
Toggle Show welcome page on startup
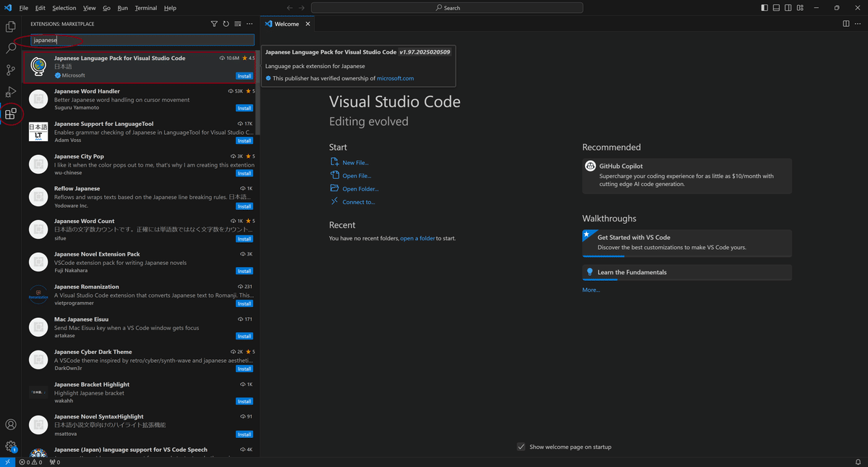click(521, 447)
